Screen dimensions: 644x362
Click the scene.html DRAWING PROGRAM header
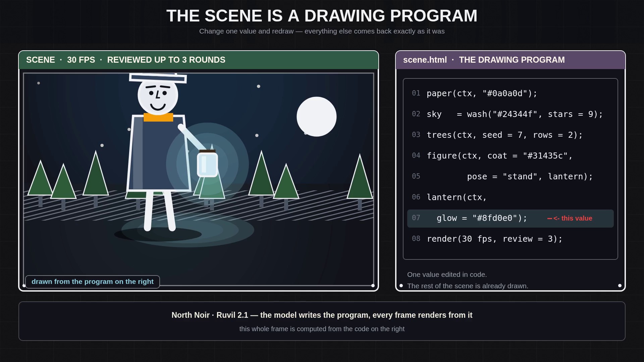tap(511, 60)
